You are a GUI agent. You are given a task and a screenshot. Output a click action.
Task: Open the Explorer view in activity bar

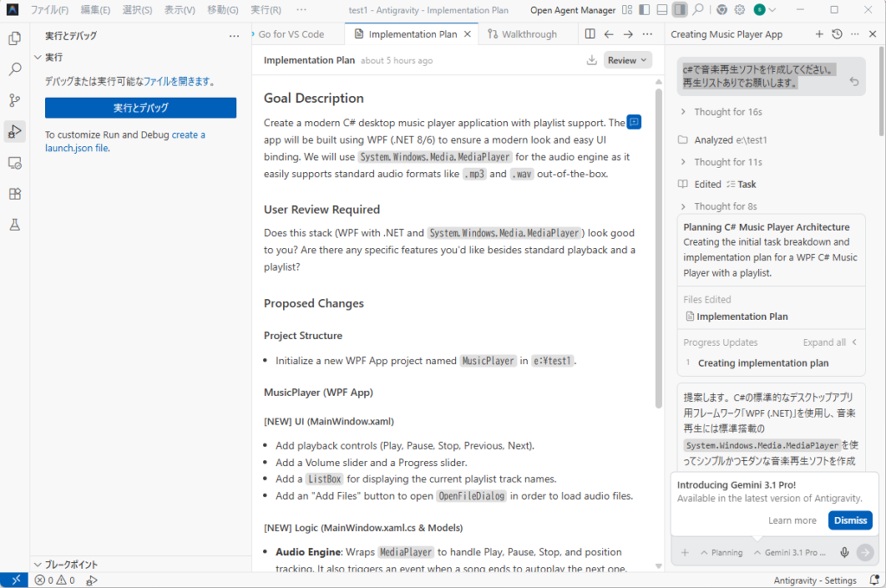tap(15, 38)
